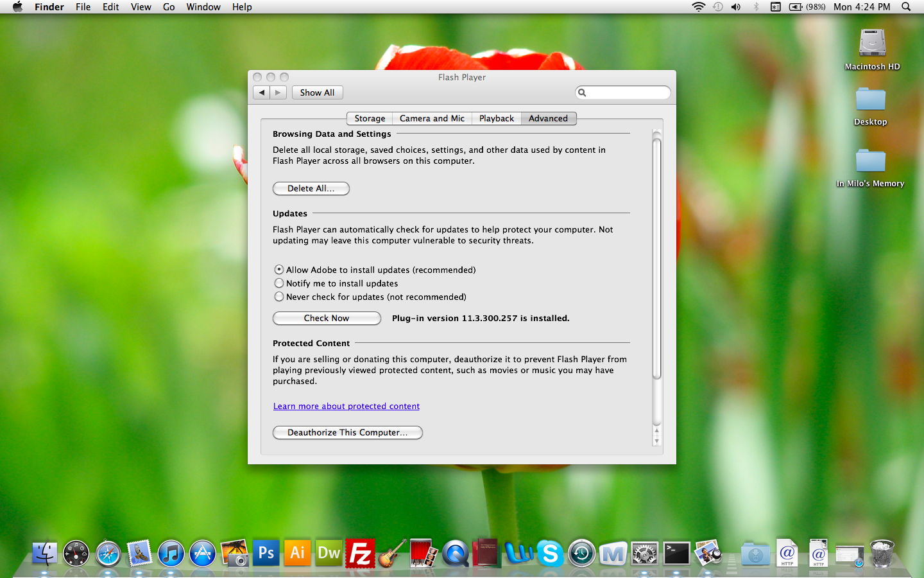The height and width of the screenshot is (578, 924).
Task: Open the In Milo's Memory folder
Action: (x=870, y=168)
